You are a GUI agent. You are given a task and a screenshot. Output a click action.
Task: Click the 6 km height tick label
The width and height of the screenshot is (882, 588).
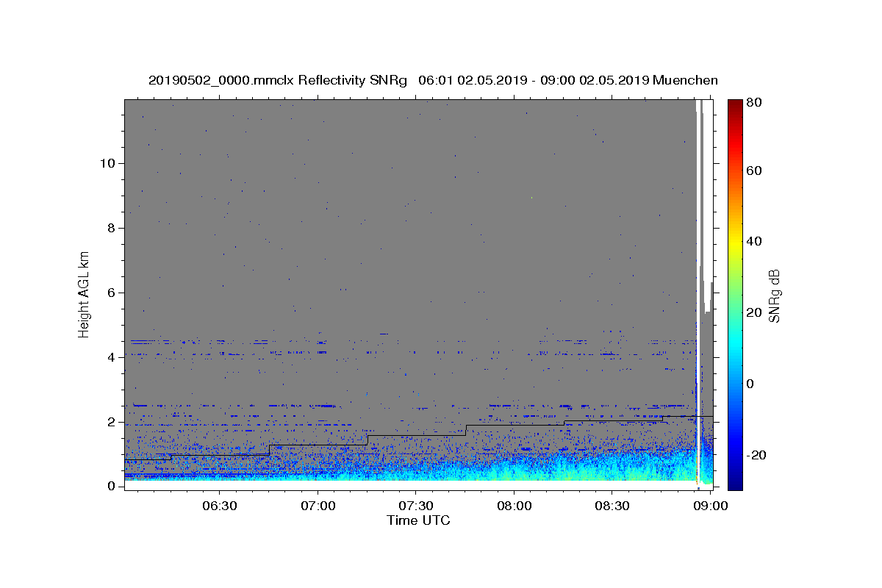[111, 293]
